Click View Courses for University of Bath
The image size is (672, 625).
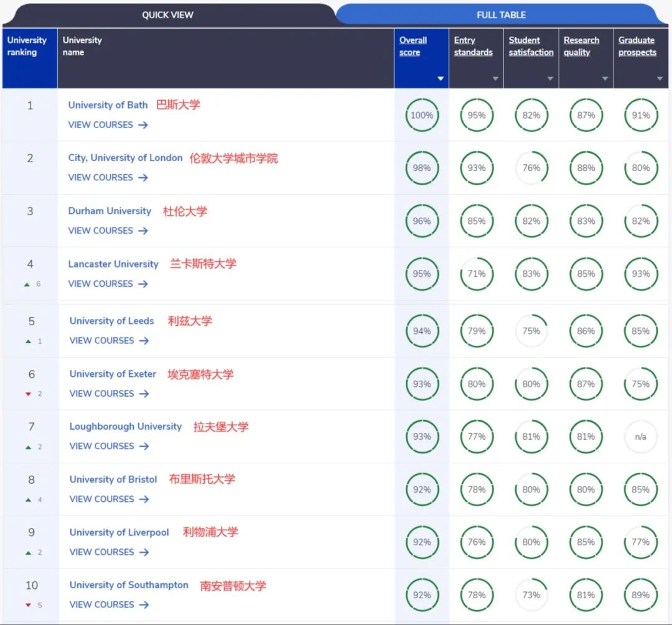pyautogui.click(x=108, y=124)
